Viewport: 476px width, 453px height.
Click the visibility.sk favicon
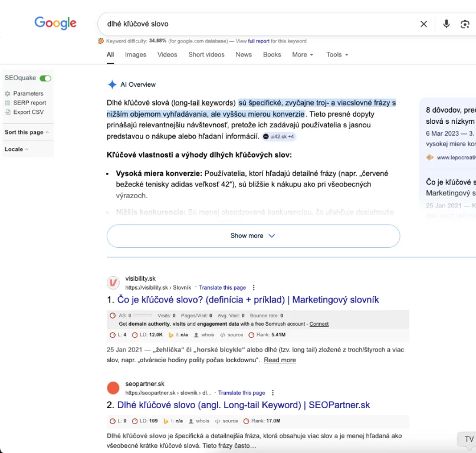pos(113,283)
